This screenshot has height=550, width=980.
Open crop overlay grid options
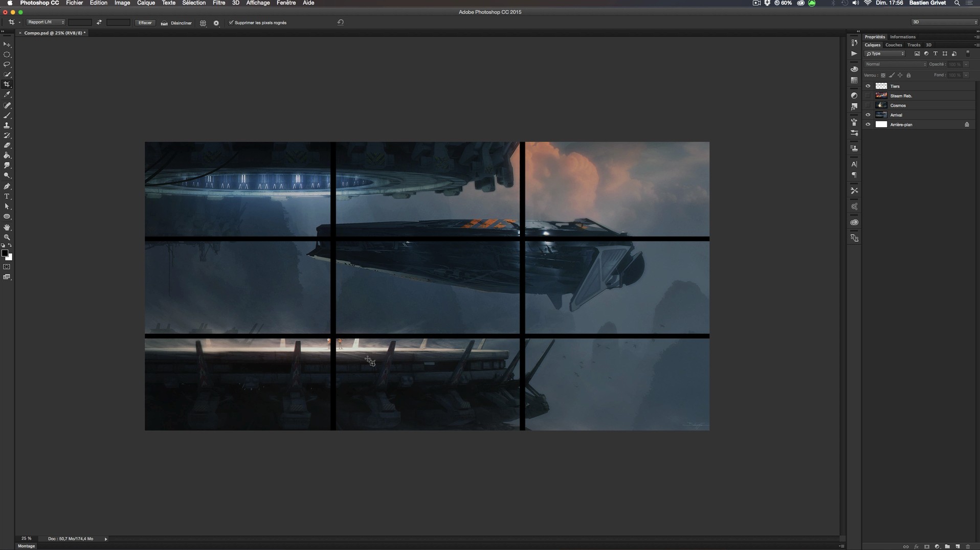pos(203,23)
